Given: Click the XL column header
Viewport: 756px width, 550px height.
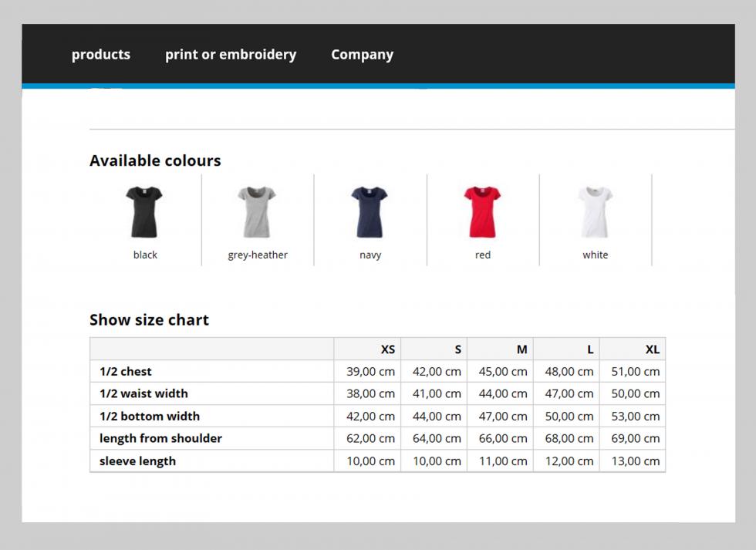Looking at the screenshot, I should pyautogui.click(x=653, y=349).
